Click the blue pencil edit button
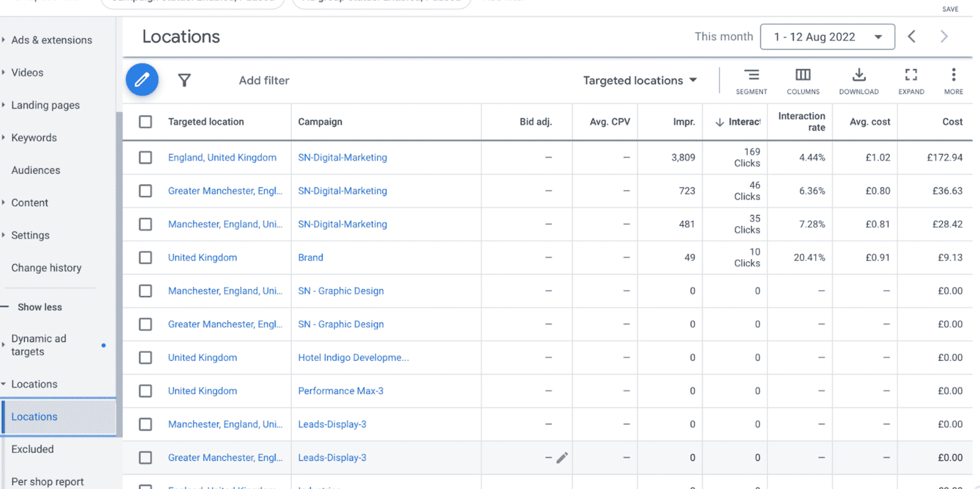 pyautogui.click(x=142, y=80)
